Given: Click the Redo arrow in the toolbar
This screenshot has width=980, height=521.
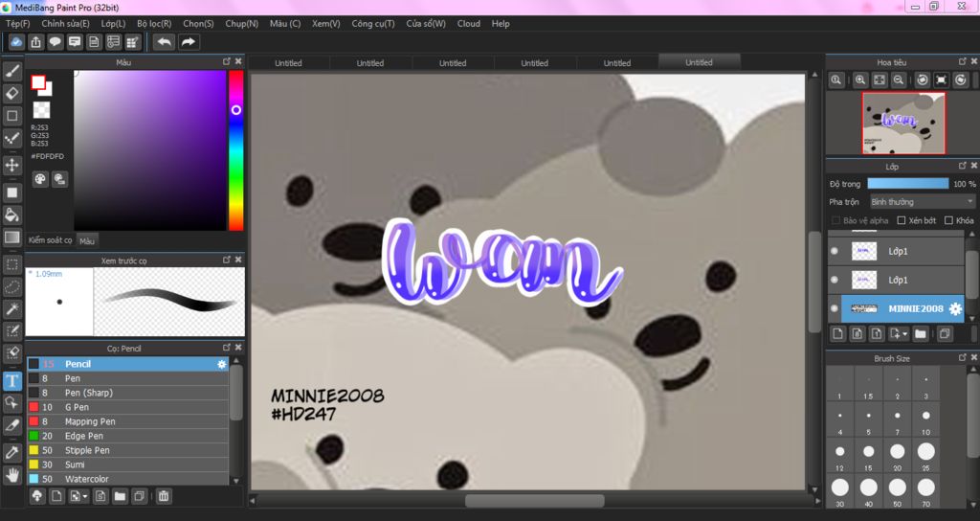Looking at the screenshot, I should click(x=189, y=42).
